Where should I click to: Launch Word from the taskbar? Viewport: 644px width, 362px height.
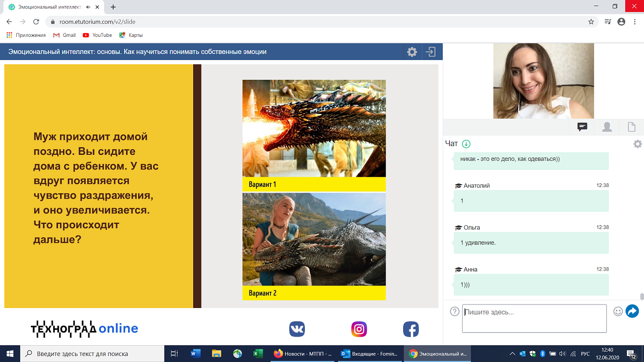[196, 353]
